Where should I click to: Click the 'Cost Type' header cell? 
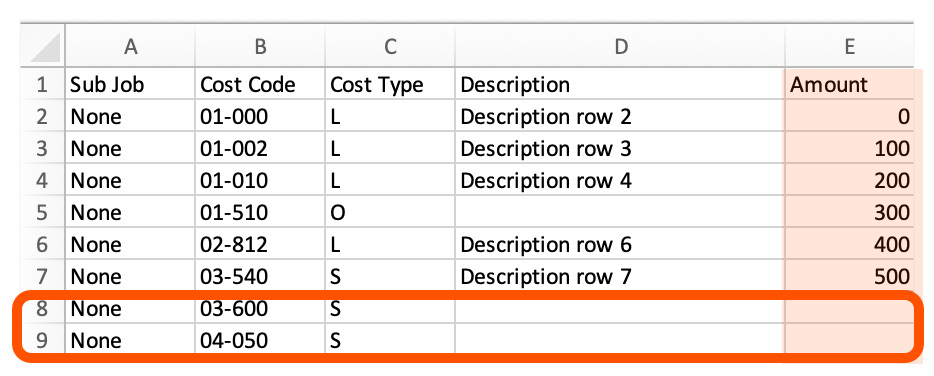point(390,84)
